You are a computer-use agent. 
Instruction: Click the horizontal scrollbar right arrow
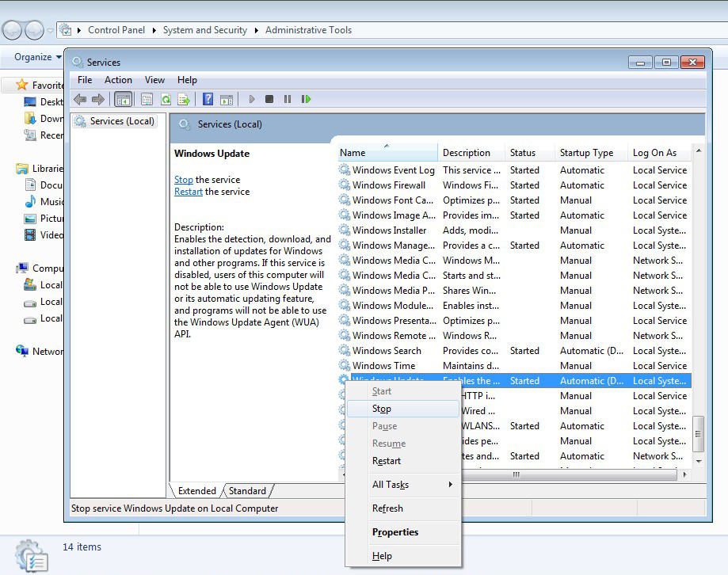pos(684,474)
